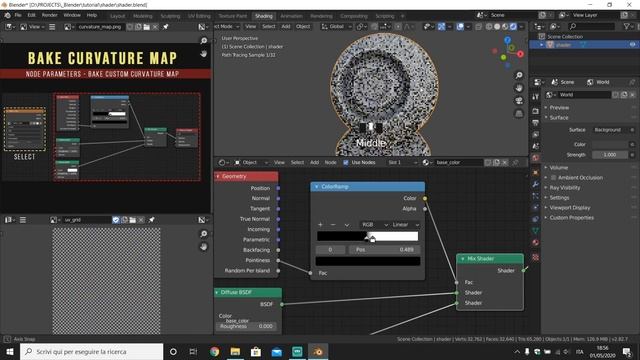The image size is (640, 360).
Task: Toggle X-ray mode in viewport header
Action: (x=478, y=27)
